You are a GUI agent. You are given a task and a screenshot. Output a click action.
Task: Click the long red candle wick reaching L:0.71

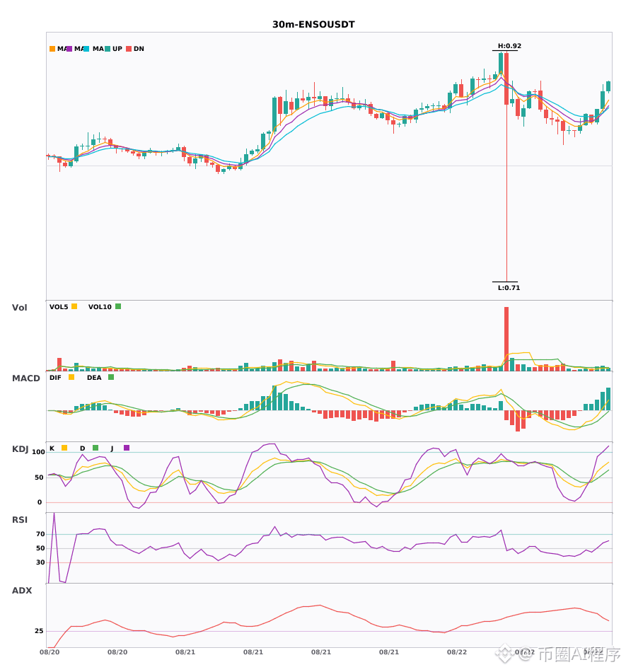pos(507,193)
